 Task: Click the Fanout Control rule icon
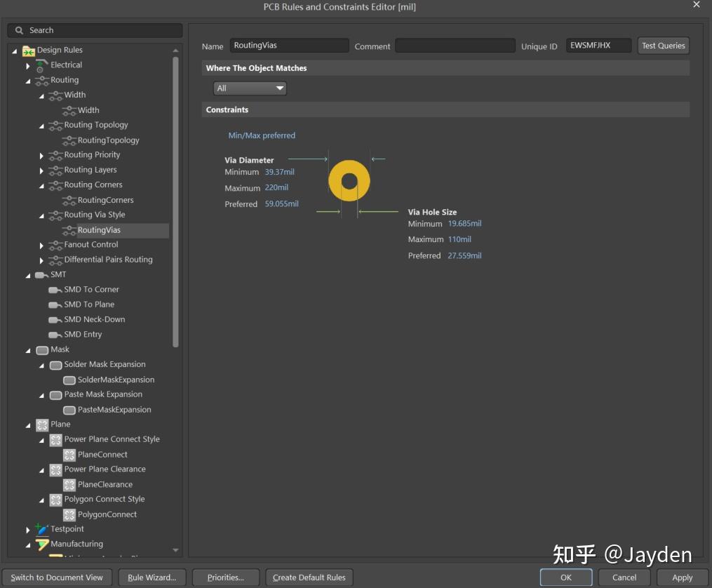(x=55, y=245)
